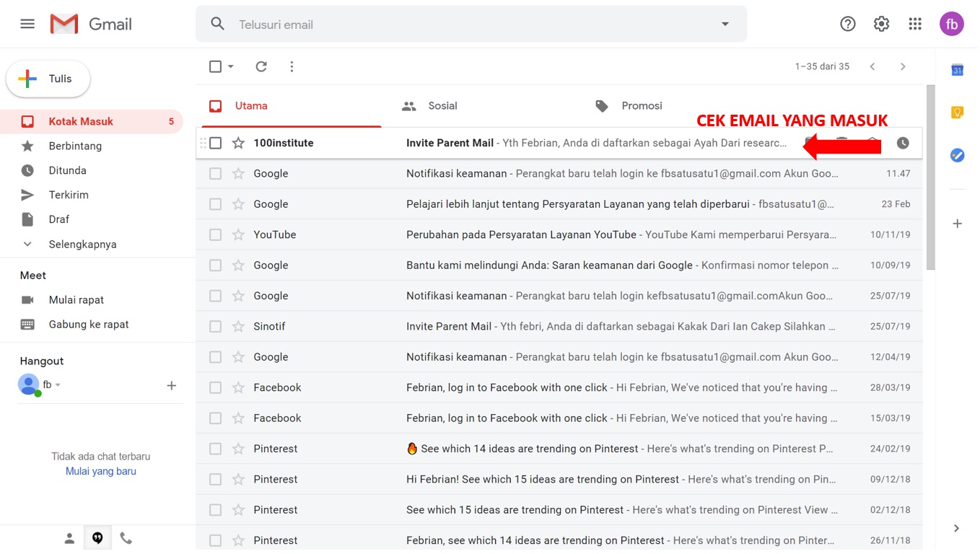Hide the side panel with the chevron
The height and width of the screenshot is (554, 980).
point(956,528)
